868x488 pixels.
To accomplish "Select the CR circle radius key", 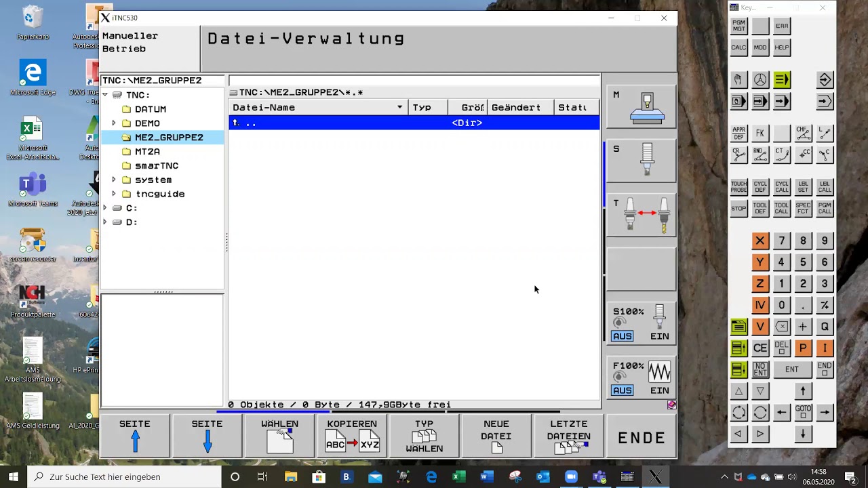I will 738,155.
